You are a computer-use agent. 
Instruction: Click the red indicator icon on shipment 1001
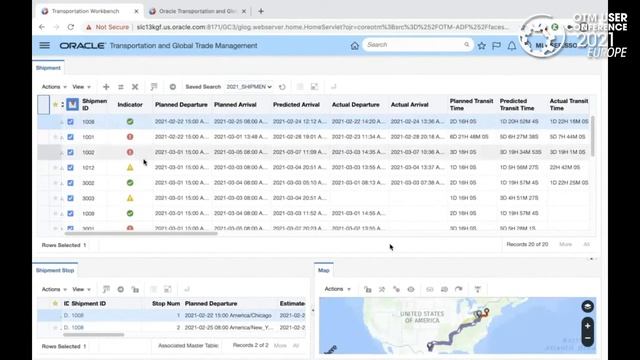[130, 137]
